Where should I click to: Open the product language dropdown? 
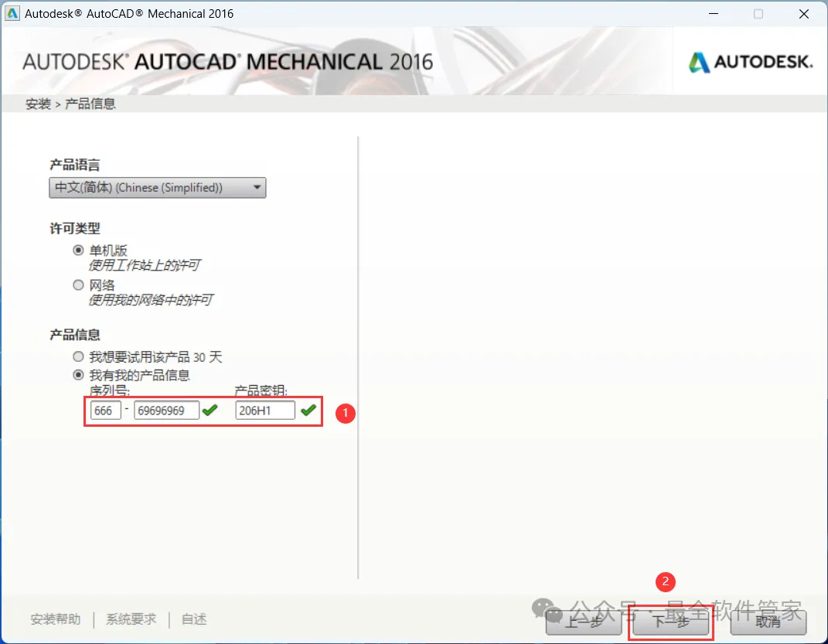(x=158, y=188)
